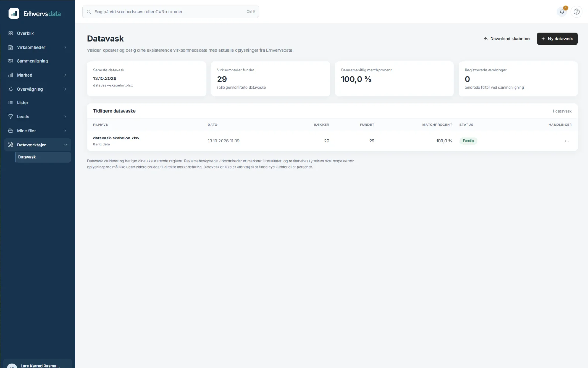Image resolution: width=588 pixels, height=368 pixels.
Task: Click the Erhvervsdata logo icon
Action: click(14, 14)
